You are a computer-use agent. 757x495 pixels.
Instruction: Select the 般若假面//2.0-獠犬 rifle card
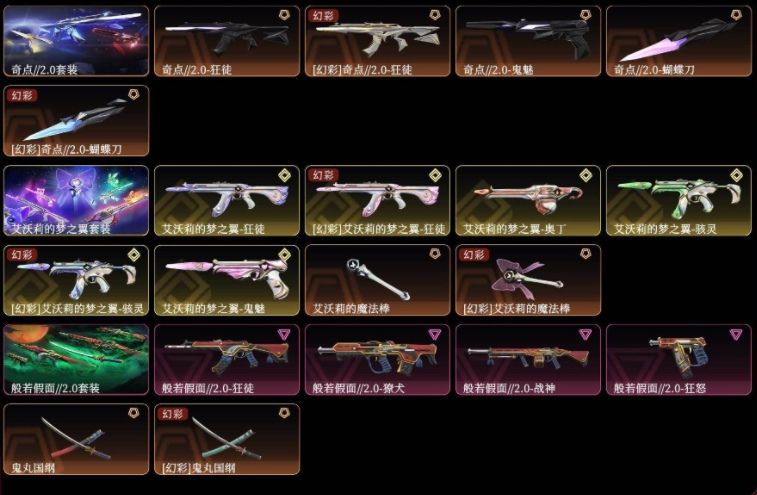378,360
